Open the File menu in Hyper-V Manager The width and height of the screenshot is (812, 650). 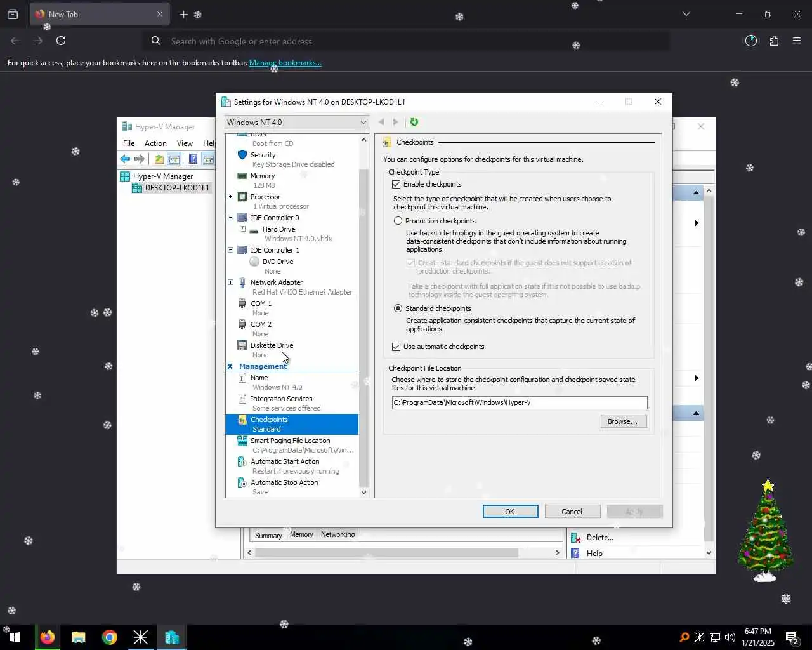point(129,143)
